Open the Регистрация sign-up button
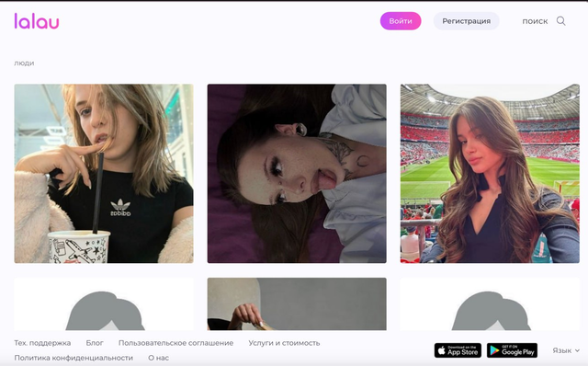588x366 pixels. coord(466,21)
